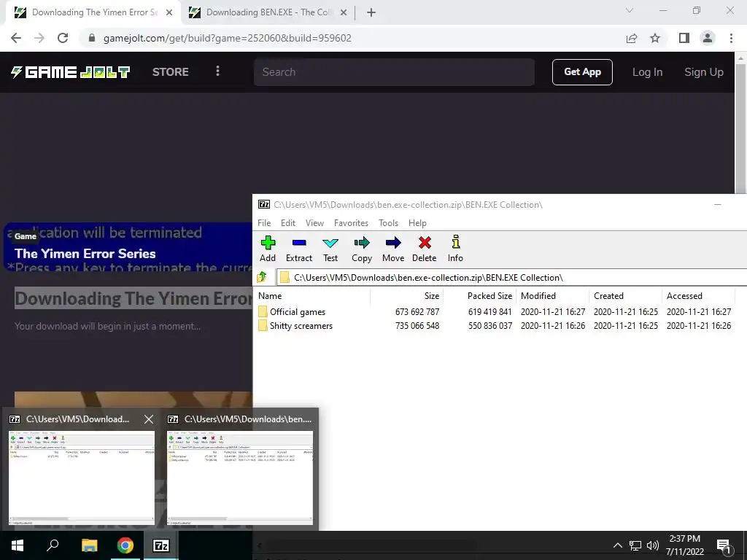Open The Yimen Error Series game link
747x560 pixels.
pyautogui.click(x=85, y=253)
